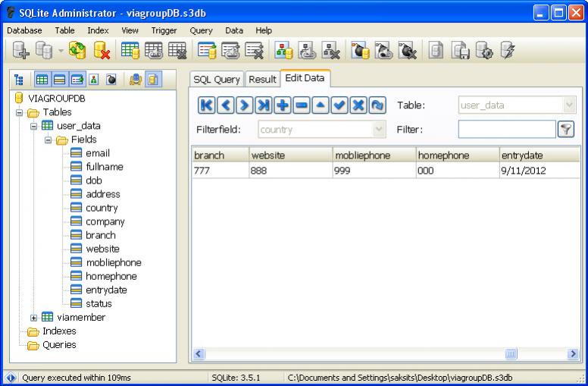The image size is (588, 386).
Task: Select the mobliephone field in tree
Action: (113, 262)
